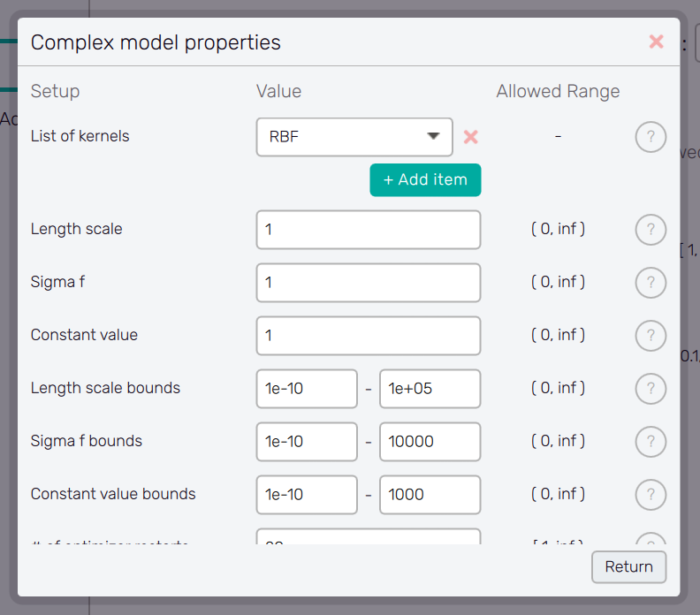Click Constant value upper bound 1000 field
The width and height of the screenshot is (700, 615).
[x=430, y=495]
